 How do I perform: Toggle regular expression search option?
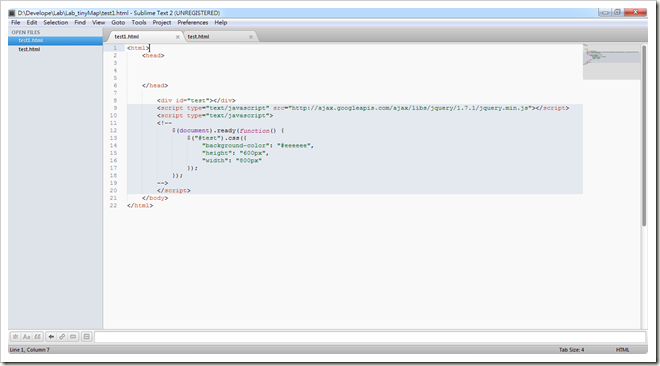[16, 337]
